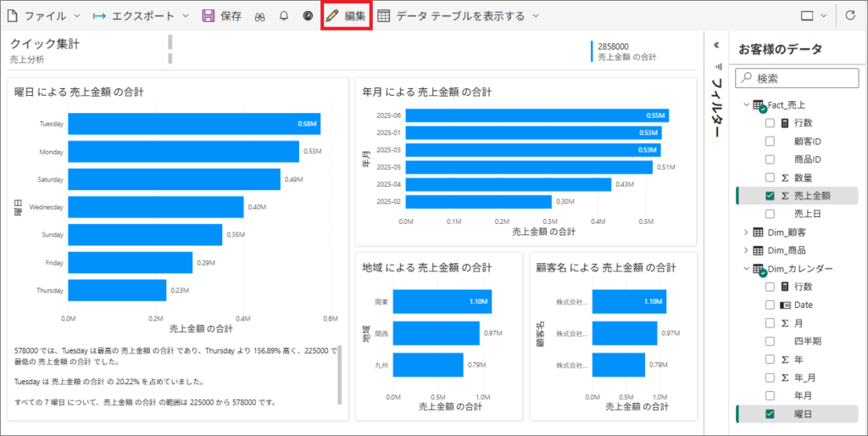This screenshot has width=868, height=436.
Task: Click the Tuesday bar in 曜日 chart
Action: click(193, 124)
